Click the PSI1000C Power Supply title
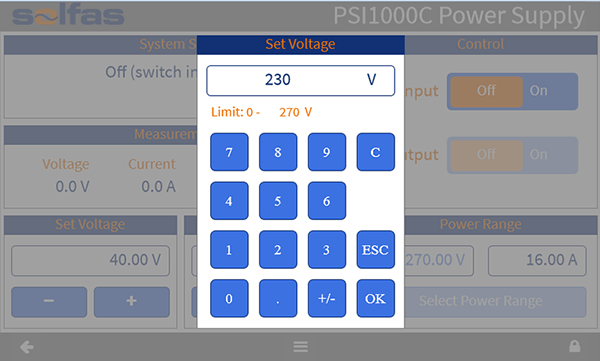The height and width of the screenshot is (361, 600). click(x=459, y=16)
